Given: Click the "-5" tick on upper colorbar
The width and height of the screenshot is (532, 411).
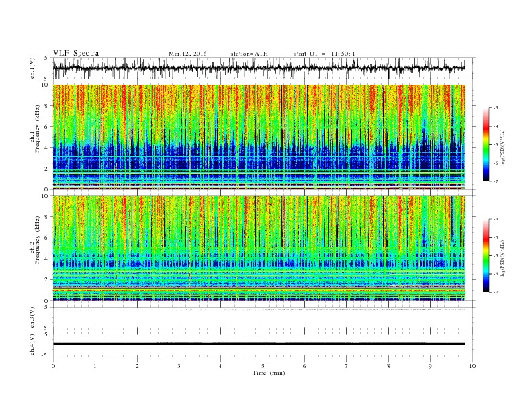Looking at the screenshot, I should pyautogui.click(x=496, y=145).
